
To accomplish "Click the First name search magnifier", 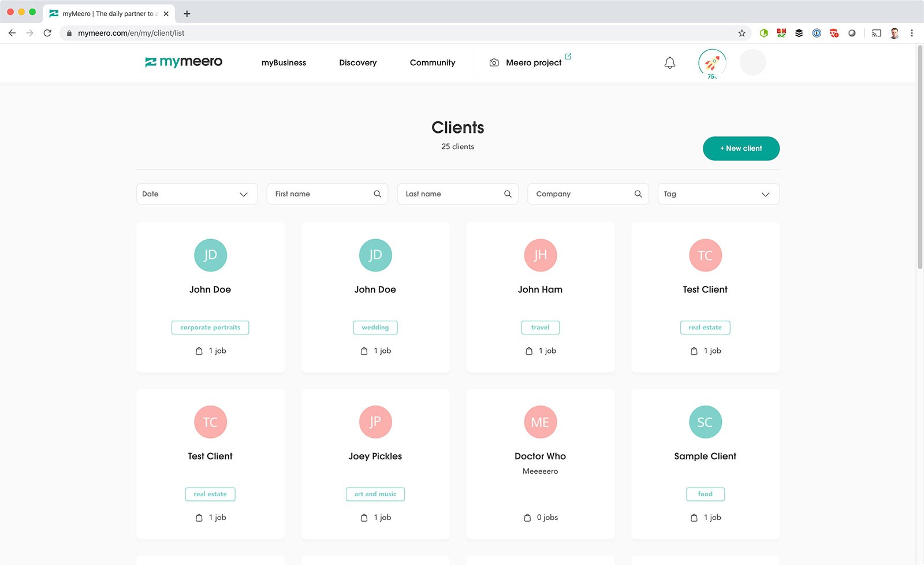I will click(377, 194).
